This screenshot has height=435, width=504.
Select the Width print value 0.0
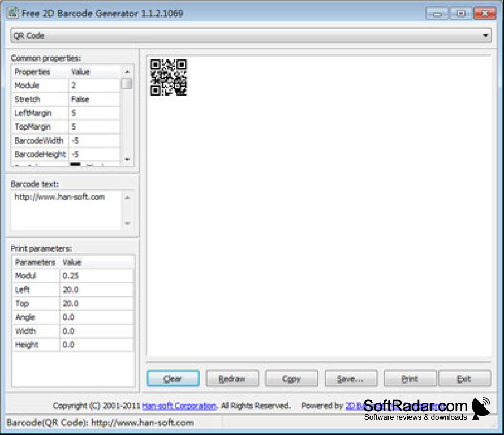pos(96,331)
